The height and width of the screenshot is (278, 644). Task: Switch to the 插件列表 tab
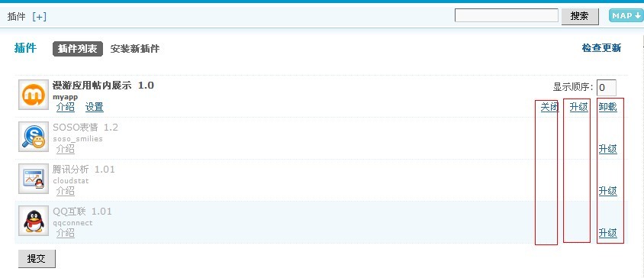coord(78,49)
